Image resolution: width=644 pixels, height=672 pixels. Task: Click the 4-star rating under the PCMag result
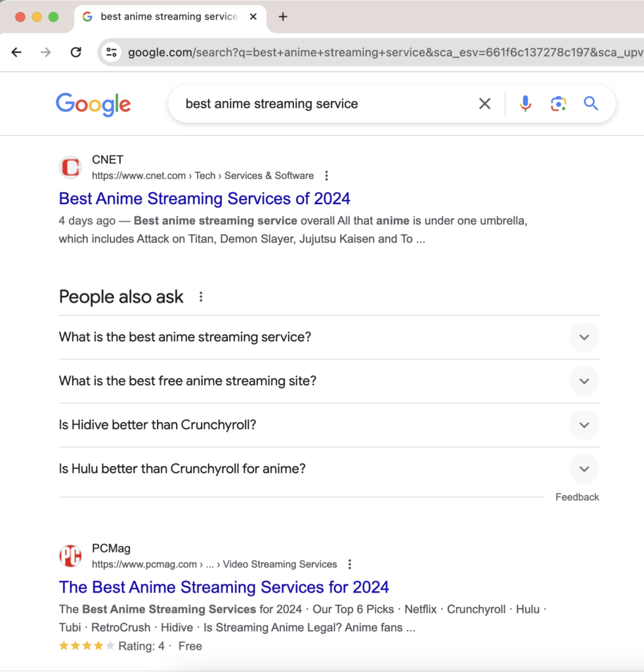(86, 646)
